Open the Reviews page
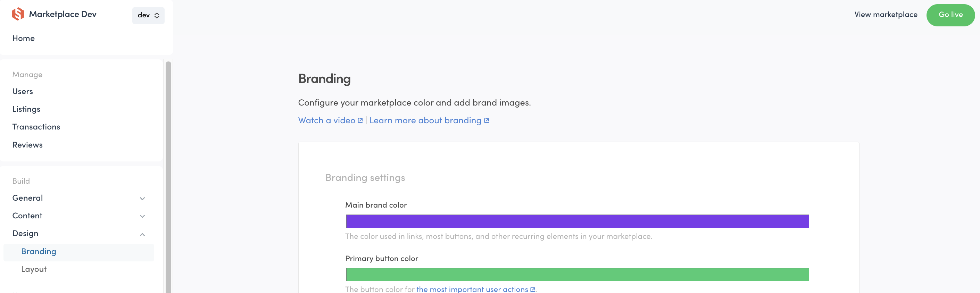The height and width of the screenshot is (293, 980). pos(27,145)
